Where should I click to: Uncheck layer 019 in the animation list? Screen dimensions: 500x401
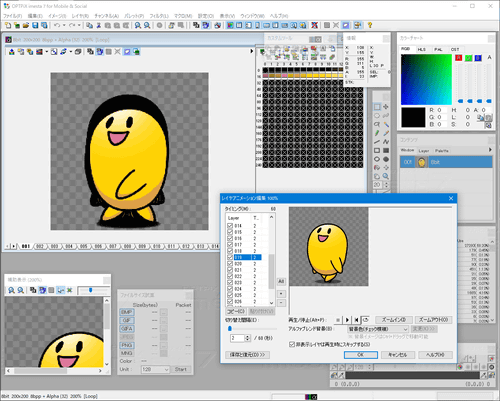[230, 257]
